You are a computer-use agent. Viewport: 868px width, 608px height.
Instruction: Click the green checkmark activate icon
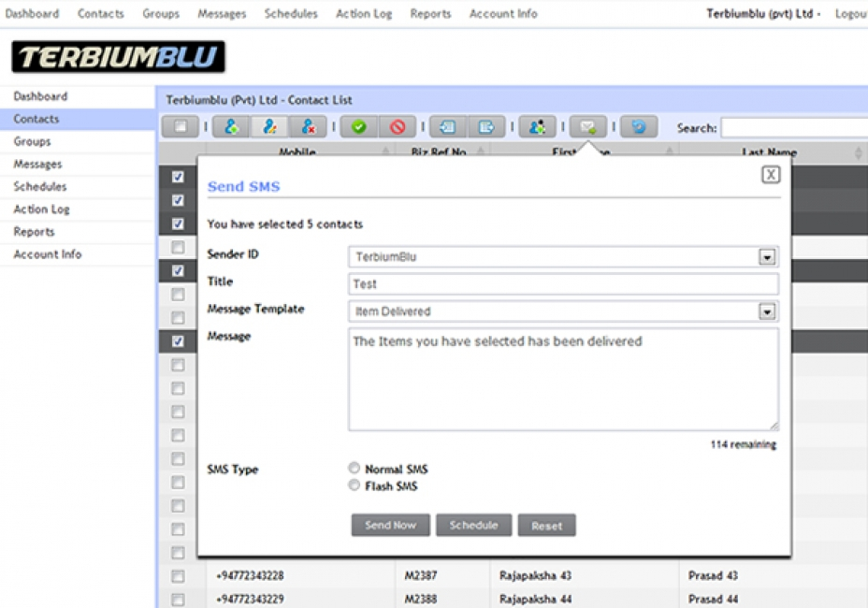[359, 127]
